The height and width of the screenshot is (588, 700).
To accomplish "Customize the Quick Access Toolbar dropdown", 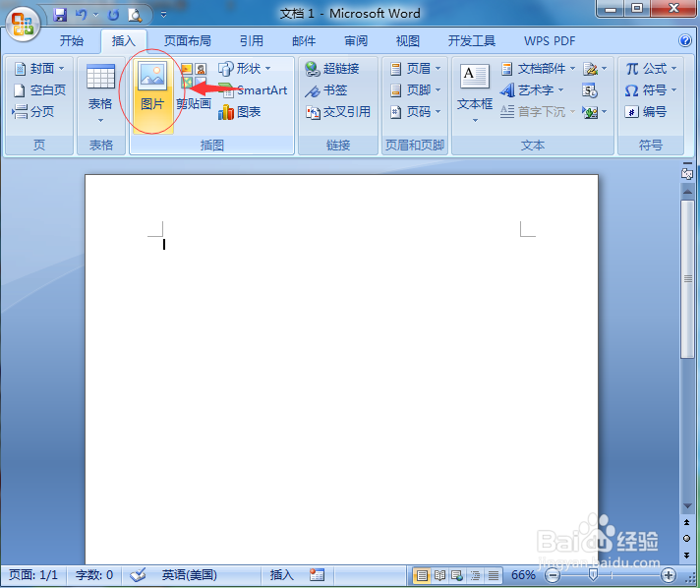I will (164, 15).
